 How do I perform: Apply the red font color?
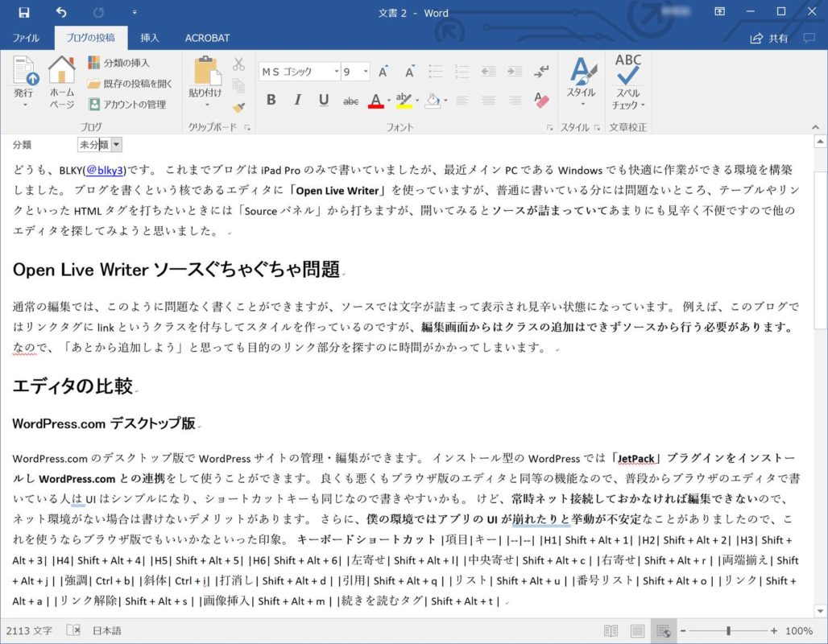click(x=375, y=100)
